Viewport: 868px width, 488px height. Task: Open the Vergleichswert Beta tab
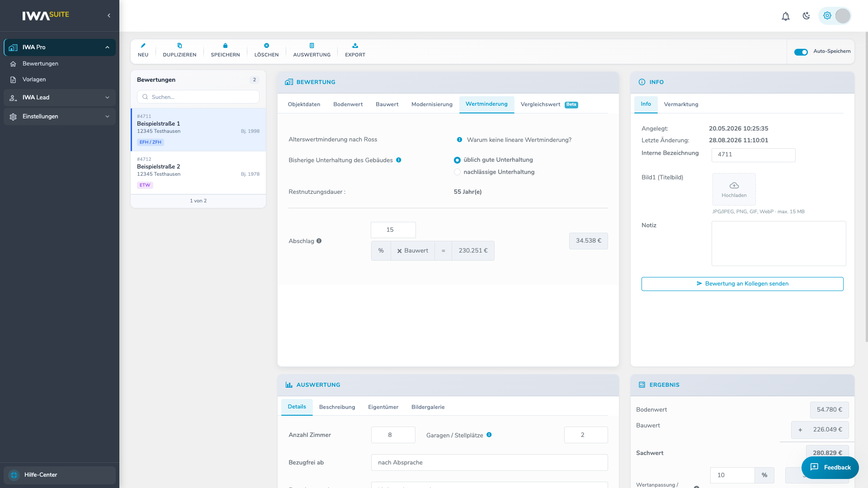(x=549, y=104)
